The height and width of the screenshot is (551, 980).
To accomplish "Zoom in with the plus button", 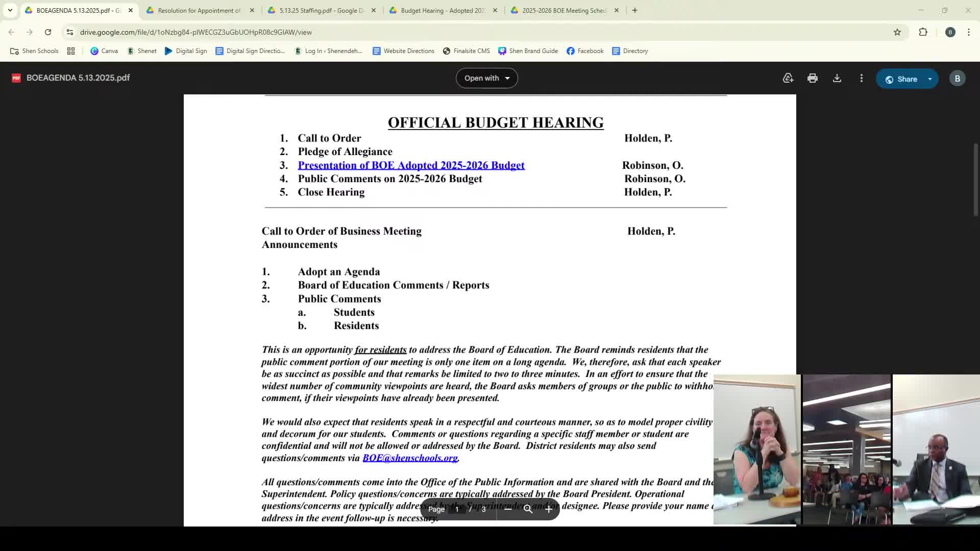I will click(549, 509).
